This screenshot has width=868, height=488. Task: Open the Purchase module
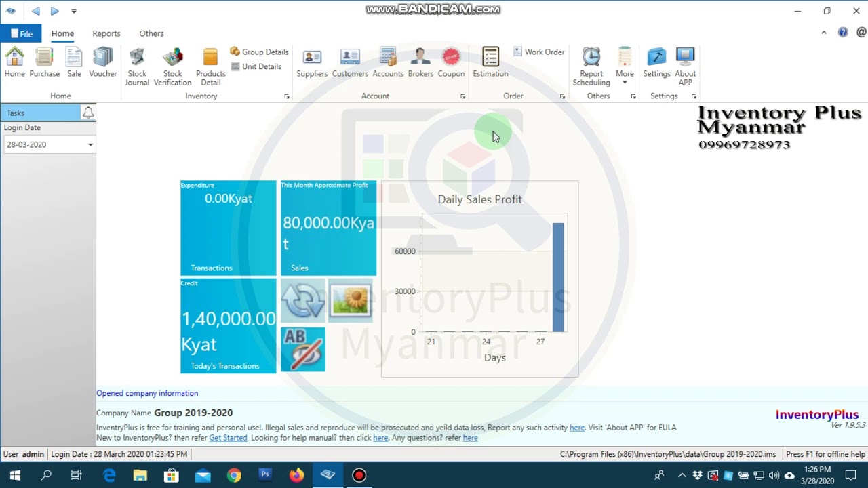tap(44, 62)
